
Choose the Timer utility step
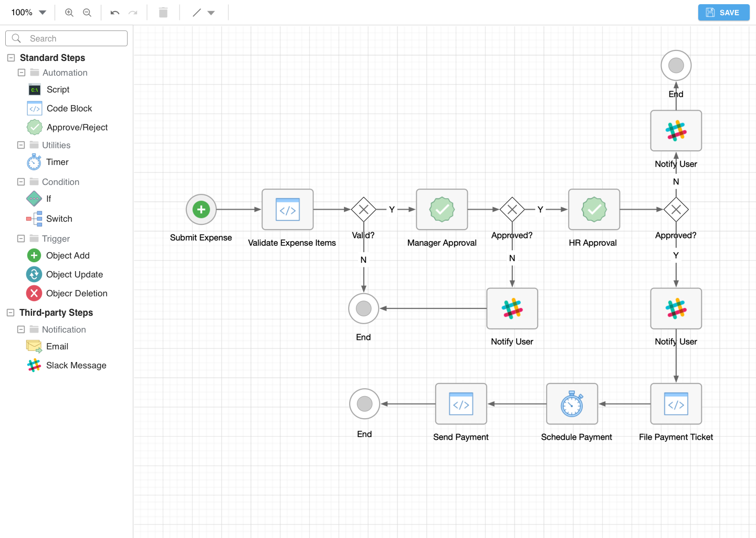pyautogui.click(x=57, y=162)
